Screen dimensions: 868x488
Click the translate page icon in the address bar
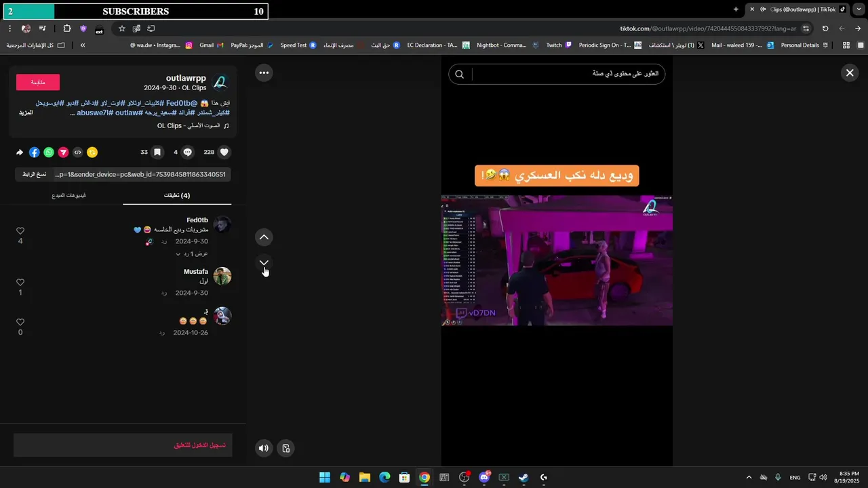[x=136, y=28]
